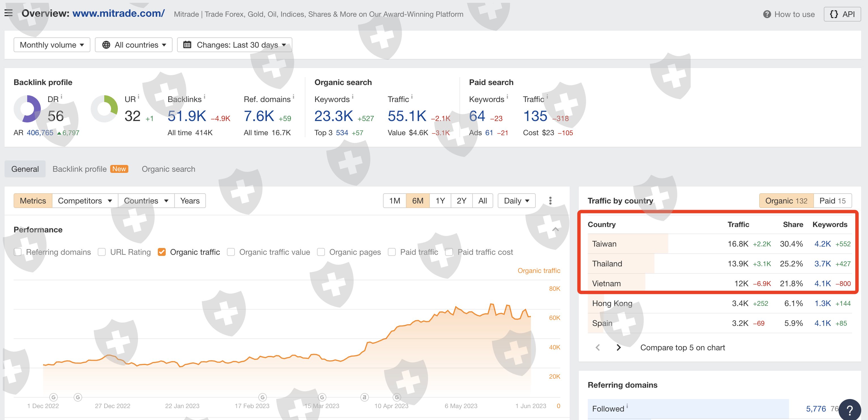This screenshot has height=420, width=868.
Task: Click the DR info icon
Action: (x=61, y=97)
